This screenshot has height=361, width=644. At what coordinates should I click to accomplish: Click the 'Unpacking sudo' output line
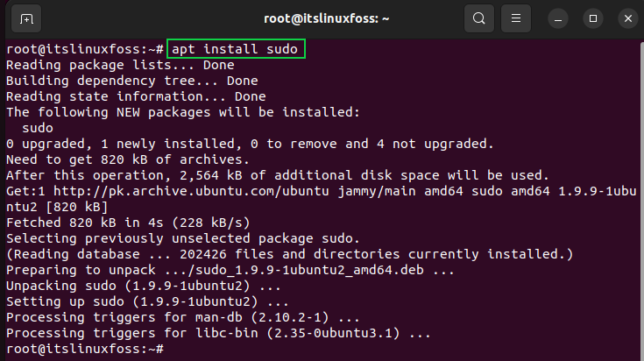coord(144,286)
